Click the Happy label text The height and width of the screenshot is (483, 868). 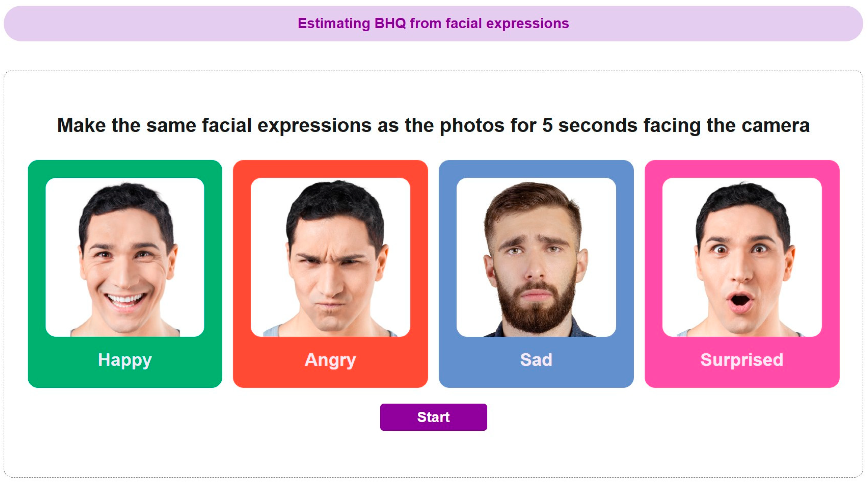pos(125,360)
